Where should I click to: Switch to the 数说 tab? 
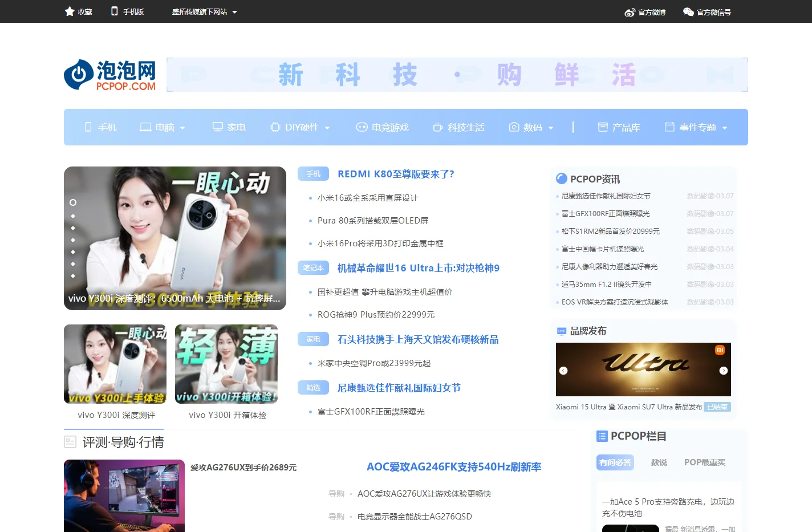tap(659, 462)
